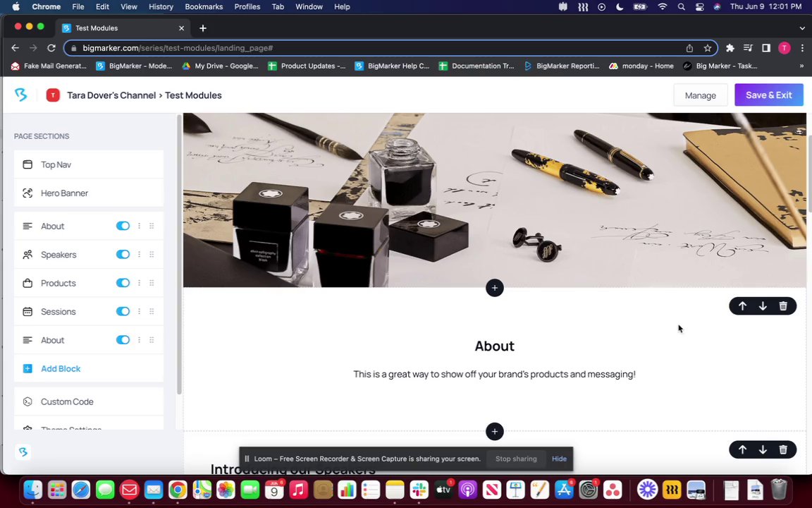Open Chrome three-dot menu
Viewport: 812px width, 508px height.
(802, 48)
